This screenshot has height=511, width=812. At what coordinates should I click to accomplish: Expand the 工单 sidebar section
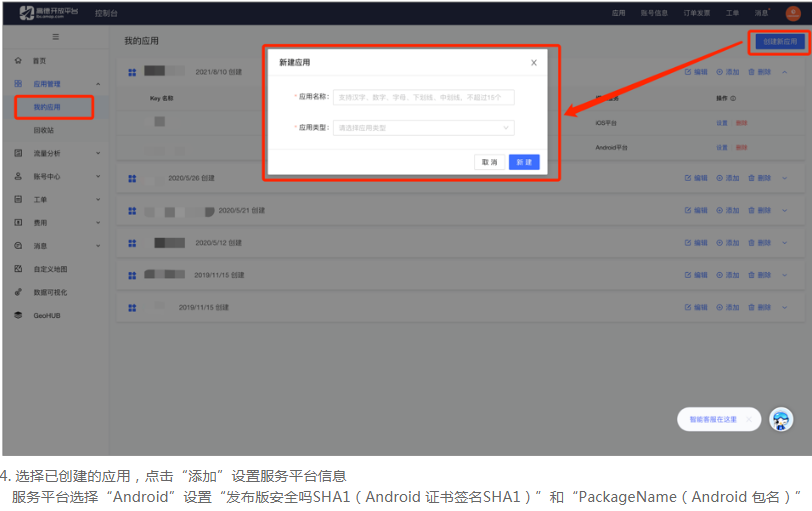click(x=98, y=199)
